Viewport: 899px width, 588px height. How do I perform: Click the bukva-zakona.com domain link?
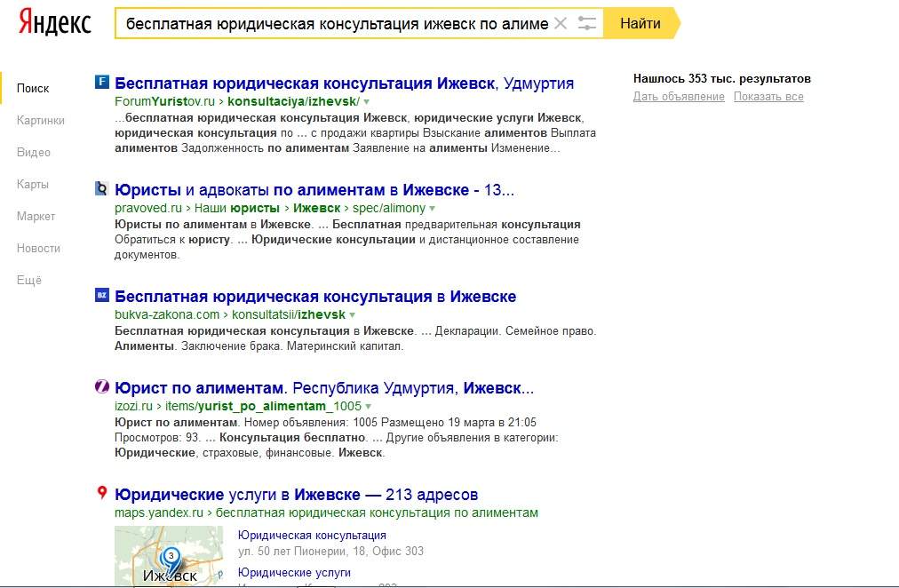coord(167,314)
